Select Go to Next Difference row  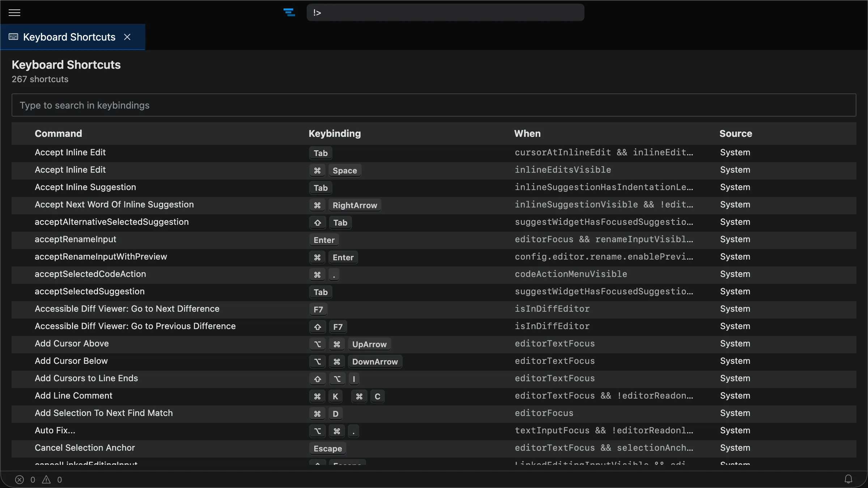point(434,309)
